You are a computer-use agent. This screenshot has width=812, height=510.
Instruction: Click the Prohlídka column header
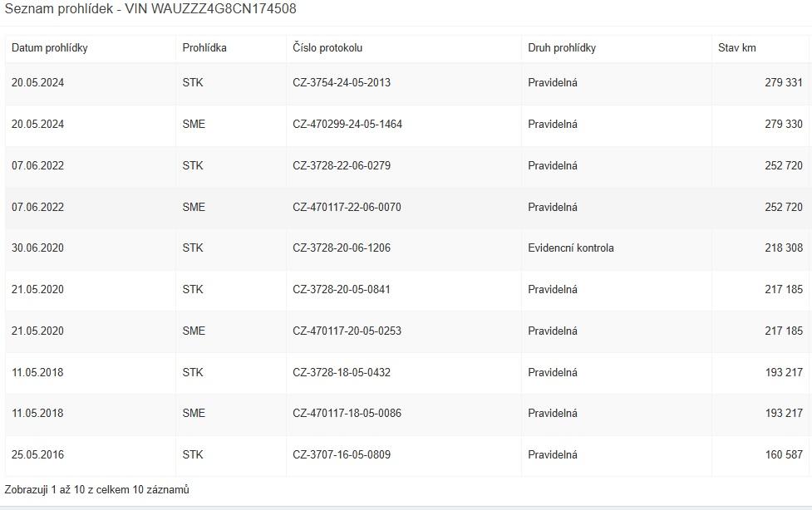tap(204, 48)
